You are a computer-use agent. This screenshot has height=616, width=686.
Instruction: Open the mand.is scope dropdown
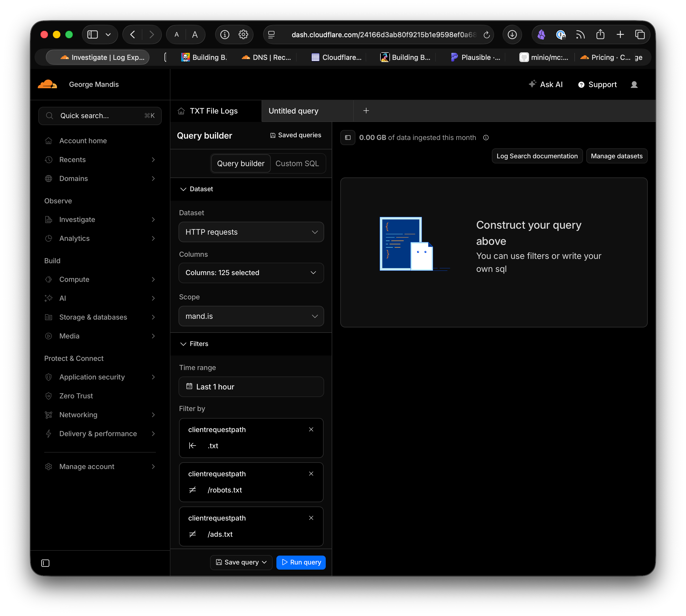pyautogui.click(x=251, y=316)
